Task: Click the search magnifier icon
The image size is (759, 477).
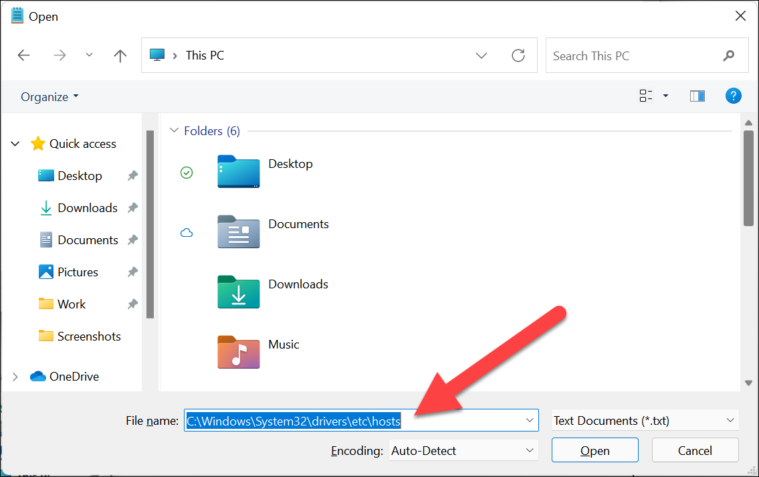Action: tap(729, 56)
